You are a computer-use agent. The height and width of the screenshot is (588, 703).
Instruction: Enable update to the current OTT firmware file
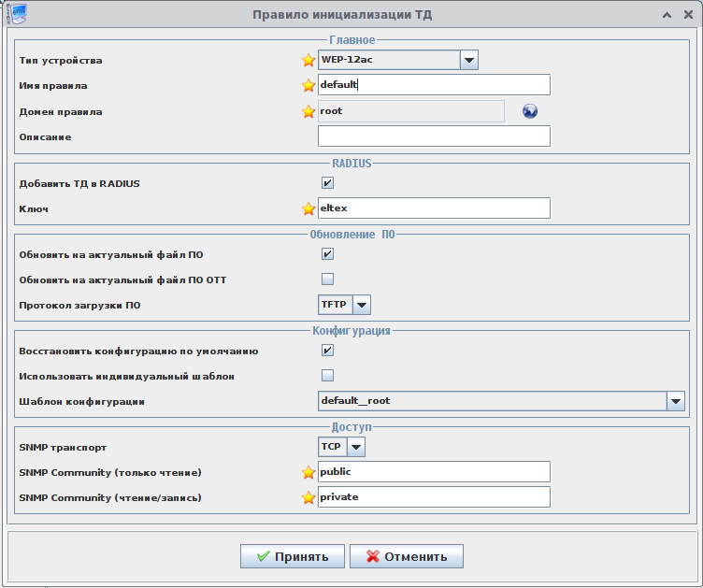tap(327, 279)
